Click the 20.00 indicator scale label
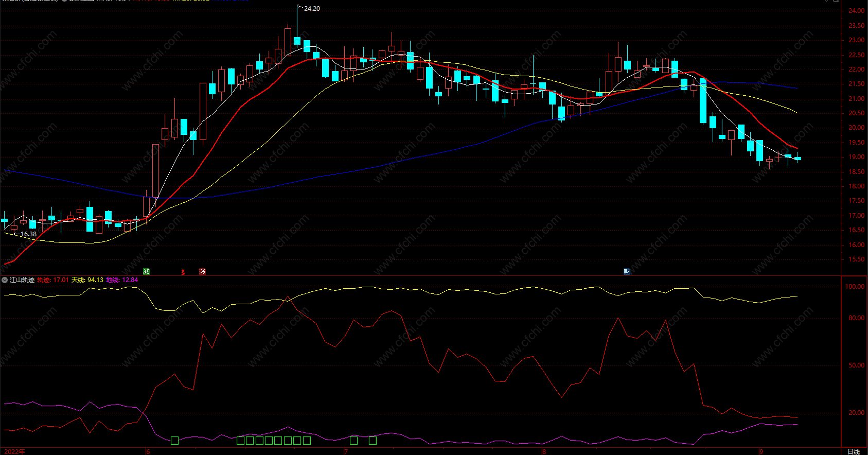Viewport: 868px width, 455px height. click(857, 413)
